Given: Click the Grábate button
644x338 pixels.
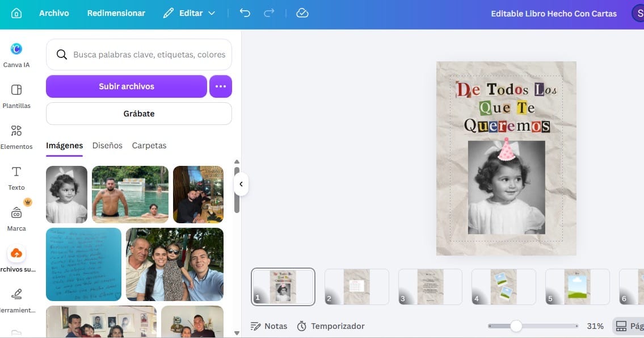Looking at the screenshot, I should [x=139, y=114].
